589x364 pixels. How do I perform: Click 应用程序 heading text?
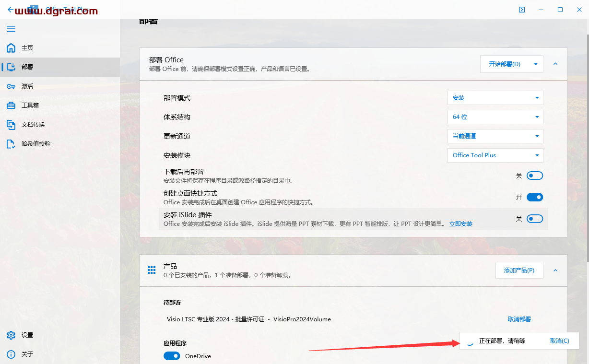pos(175,343)
